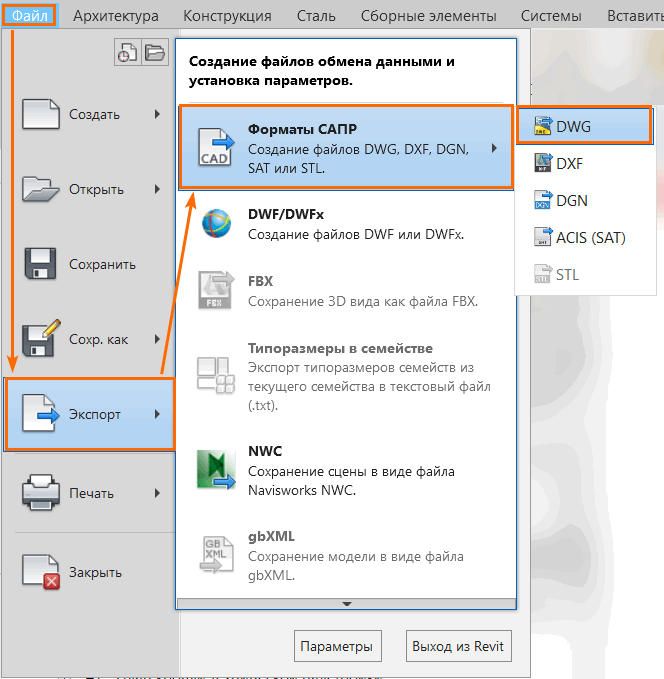Switch to the Конструкция ribbon tab
The width and height of the screenshot is (664, 679).
227,16
